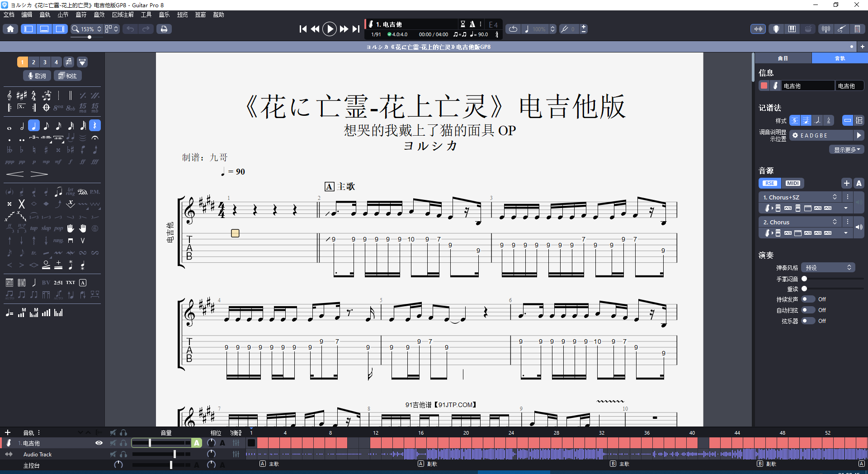This screenshot has height=474, width=868.
Task: Open the 弹奏风格 预设 dropdown
Action: [828, 268]
